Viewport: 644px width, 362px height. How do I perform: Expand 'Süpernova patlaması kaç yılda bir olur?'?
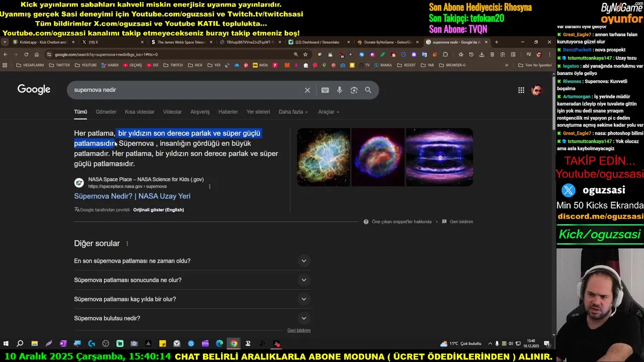coord(192,299)
